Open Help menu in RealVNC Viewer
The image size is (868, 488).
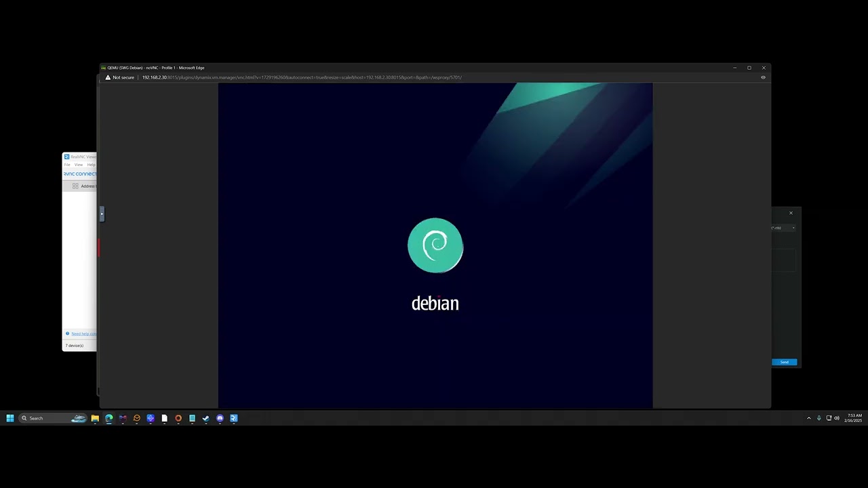pyautogui.click(x=91, y=165)
